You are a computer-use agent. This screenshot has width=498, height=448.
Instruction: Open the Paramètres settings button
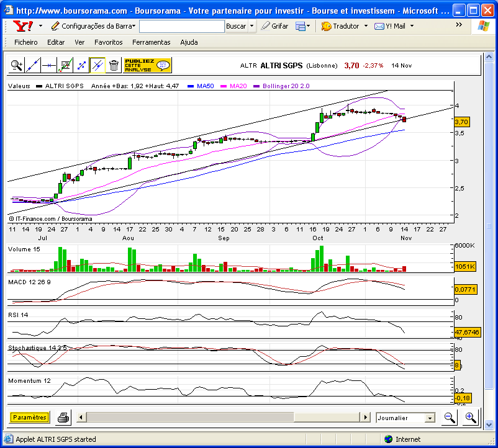(30, 417)
